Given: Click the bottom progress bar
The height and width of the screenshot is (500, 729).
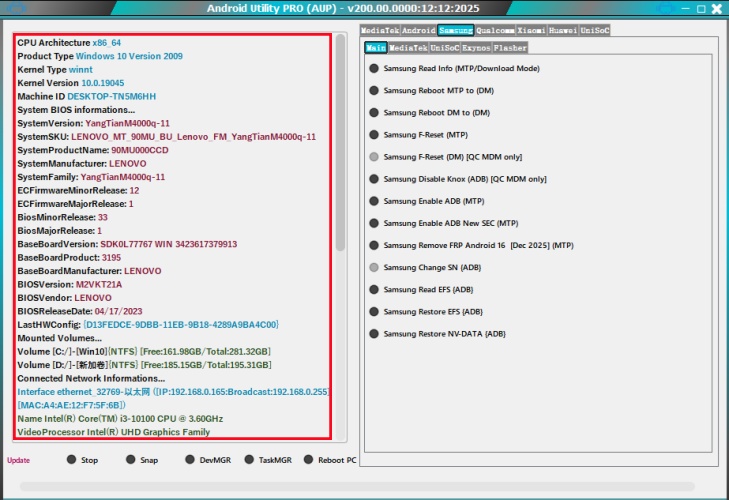Looking at the screenshot, I should pos(357,486).
